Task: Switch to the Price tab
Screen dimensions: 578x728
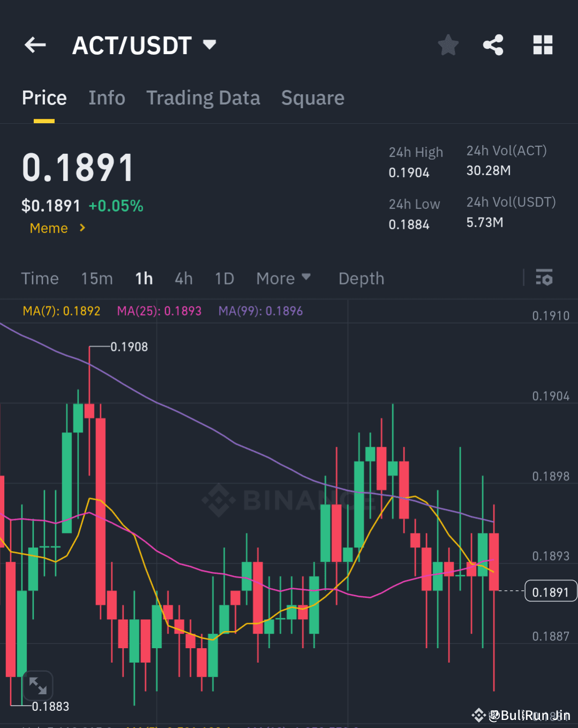Action: tap(44, 98)
